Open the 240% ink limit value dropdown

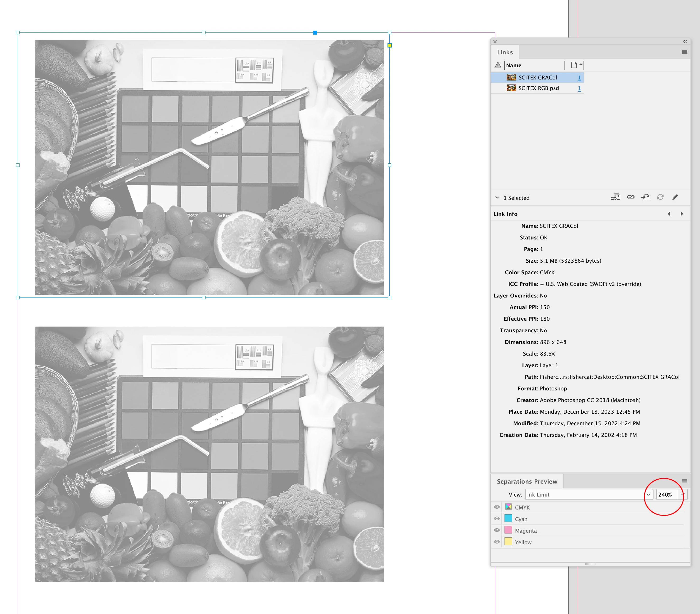click(x=683, y=495)
